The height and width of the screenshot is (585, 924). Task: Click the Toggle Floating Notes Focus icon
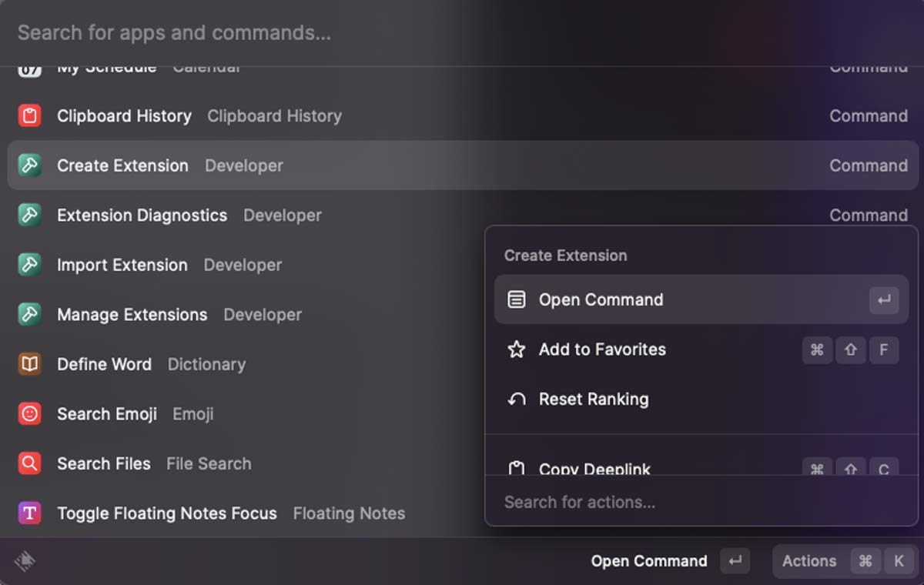(28, 513)
